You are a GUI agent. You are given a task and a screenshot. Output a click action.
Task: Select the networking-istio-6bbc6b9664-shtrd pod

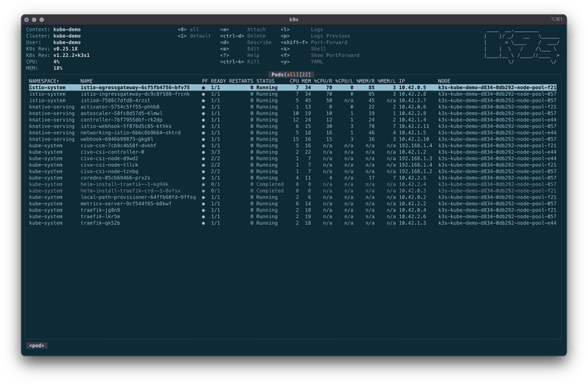pos(293,132)
